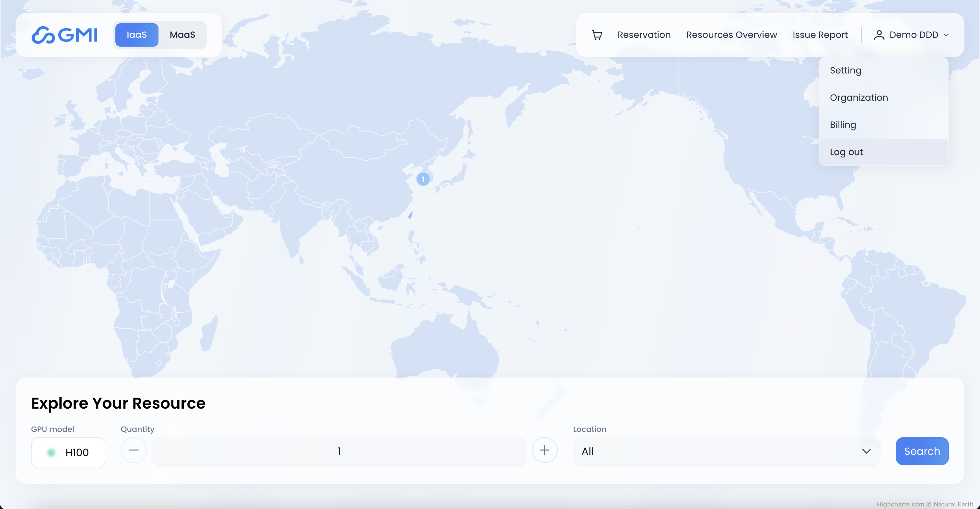980x509 pixels.
Task: Click the green status dot beside H100
Action: point(51,452)
